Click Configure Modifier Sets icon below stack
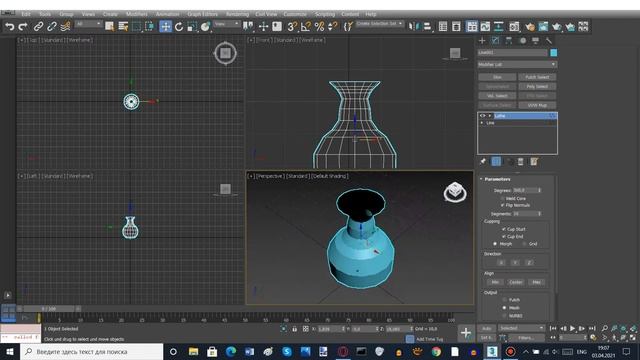 [534, 162]
